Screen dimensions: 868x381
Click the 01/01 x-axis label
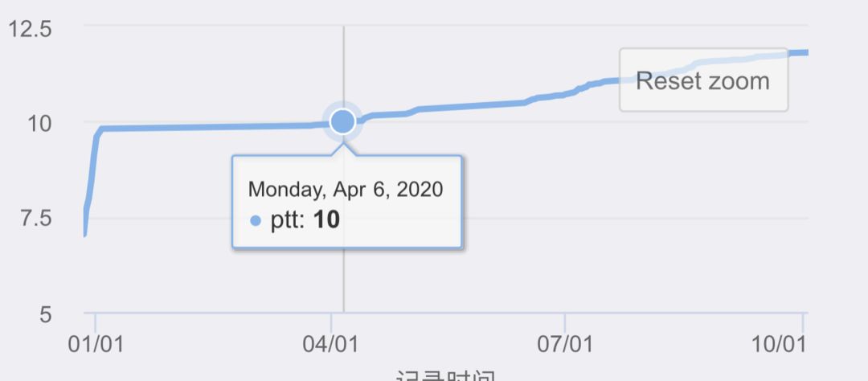pyautogui.click(x=96, y=344)
